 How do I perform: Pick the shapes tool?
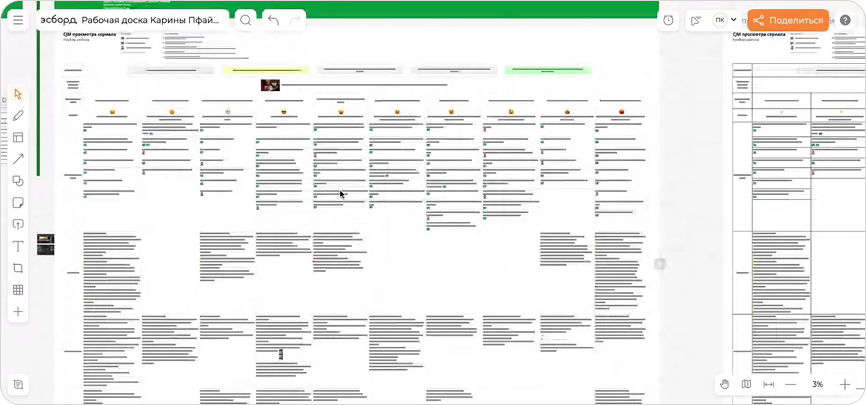coord(18,181)
